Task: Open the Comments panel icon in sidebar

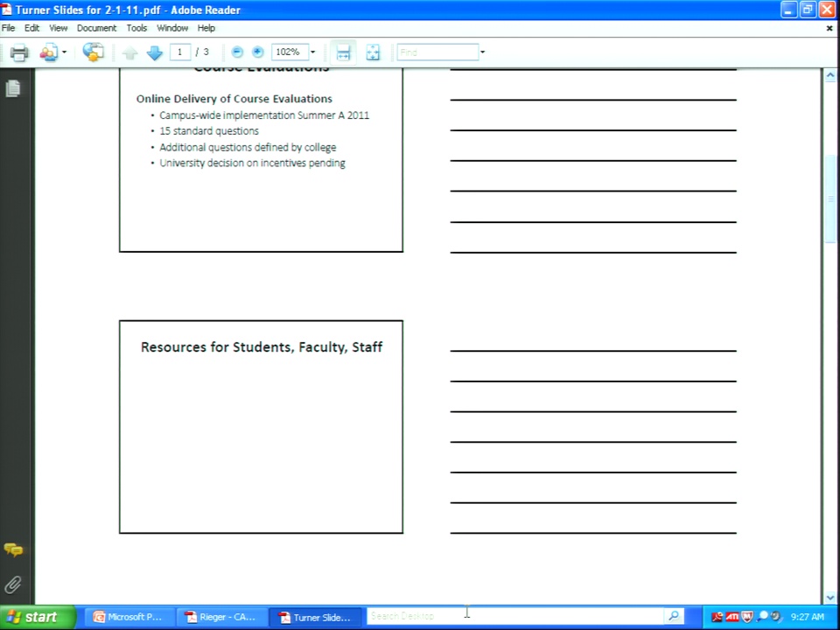Action: (x=13, y=549)
